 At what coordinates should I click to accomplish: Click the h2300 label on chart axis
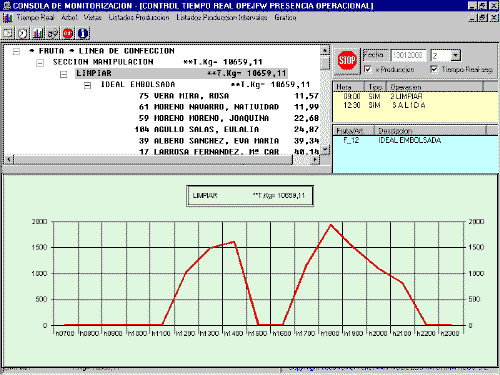[x=450, y=333]
